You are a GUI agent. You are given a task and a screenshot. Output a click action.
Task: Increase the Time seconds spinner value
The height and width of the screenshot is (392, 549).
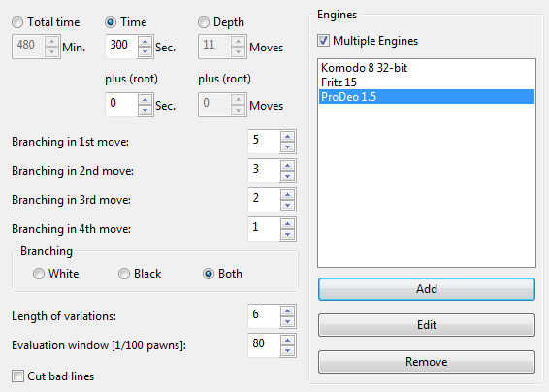(145, 42)
